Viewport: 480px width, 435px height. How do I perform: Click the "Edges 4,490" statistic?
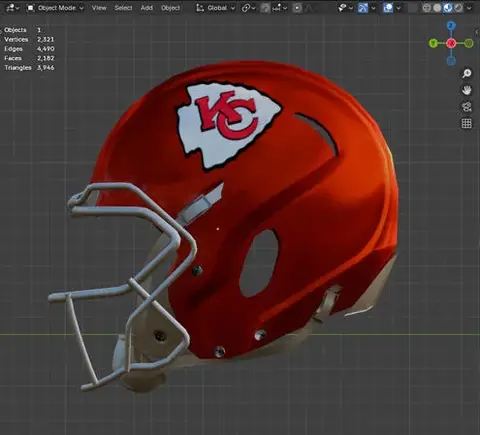tap(29, 49)
